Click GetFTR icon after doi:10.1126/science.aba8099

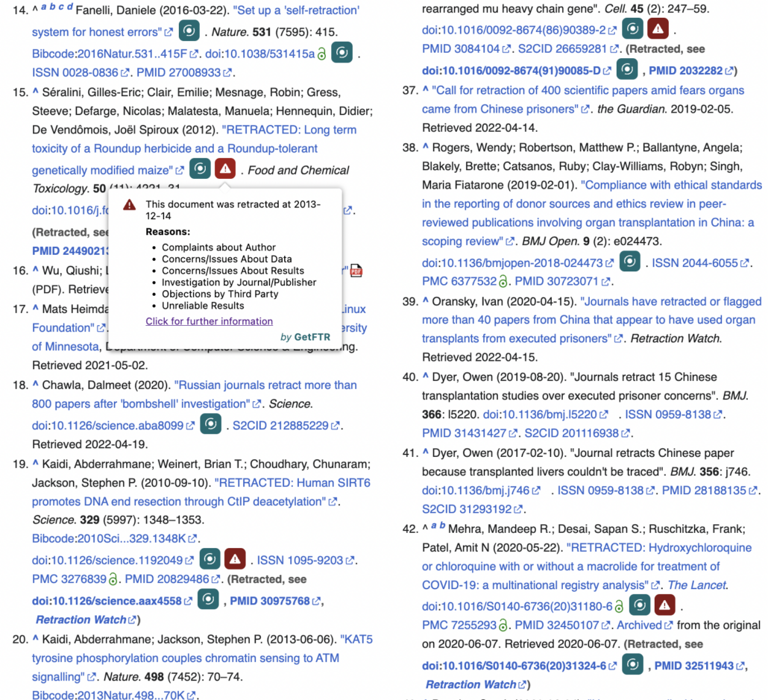[x=210, y=424]
